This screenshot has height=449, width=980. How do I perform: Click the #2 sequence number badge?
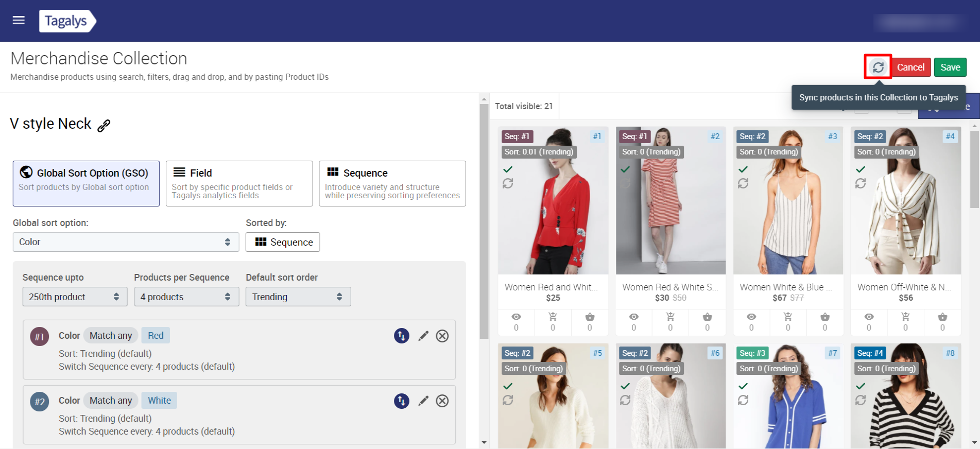coord(39,402)
